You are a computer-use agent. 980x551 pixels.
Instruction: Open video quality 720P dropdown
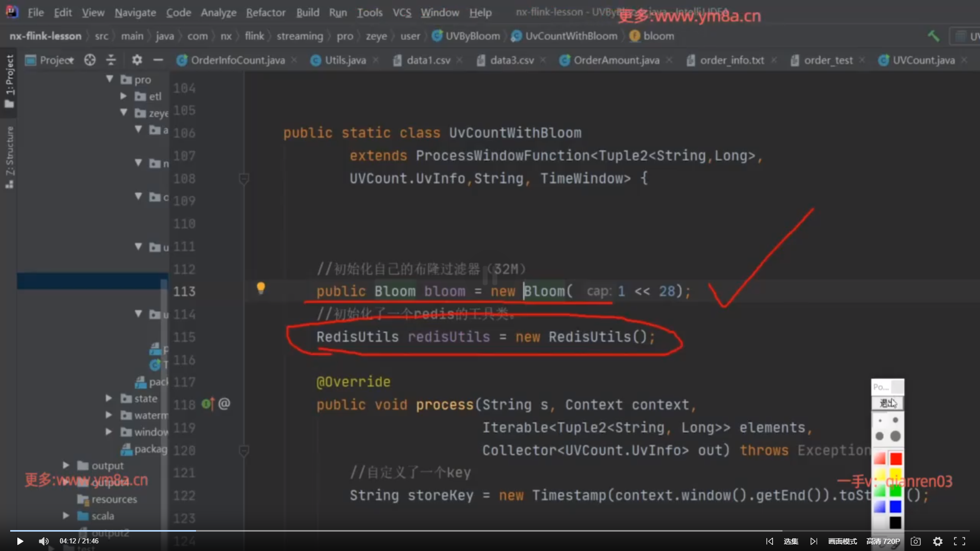[x=883, y=541]
